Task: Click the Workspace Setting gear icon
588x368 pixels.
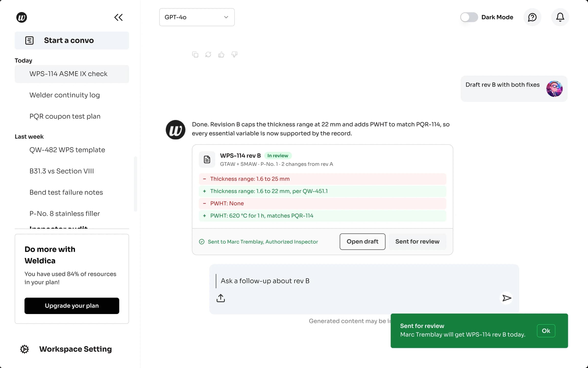Action: tap(24, 349)
